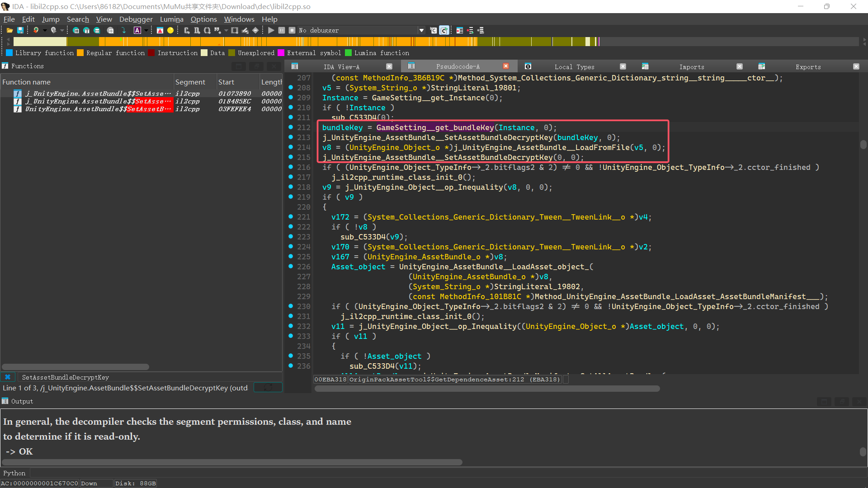Toggle breakpoint dot at line 212

coord(291,127)
